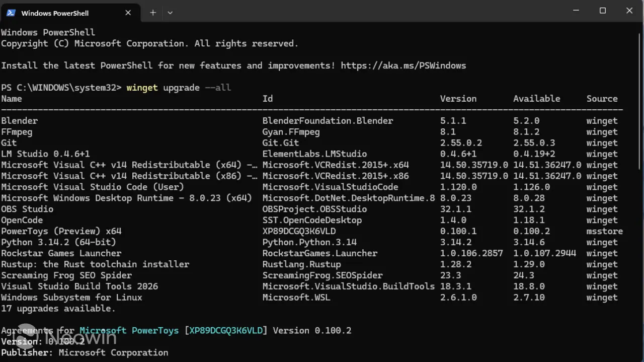Screen dimensions: 644x362
Task: Select 'BlenderFoundation.Blender' Id text
Action: point(328,121)
